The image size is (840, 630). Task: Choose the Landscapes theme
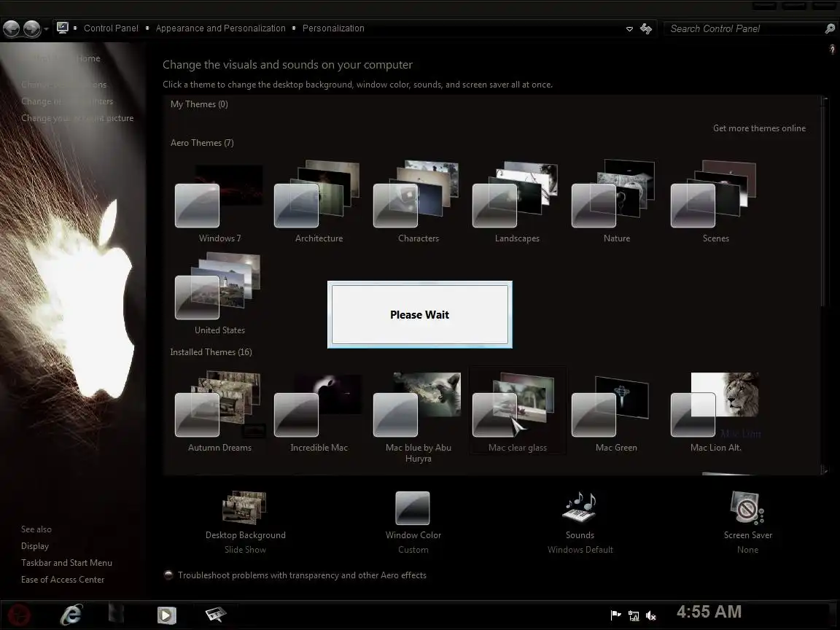click(x=517, y=203)
